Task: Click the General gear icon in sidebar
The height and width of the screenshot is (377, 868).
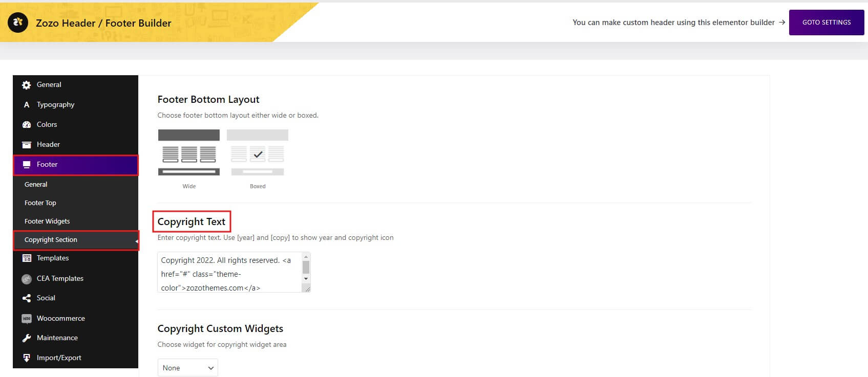Action: (x=27, y=85)
